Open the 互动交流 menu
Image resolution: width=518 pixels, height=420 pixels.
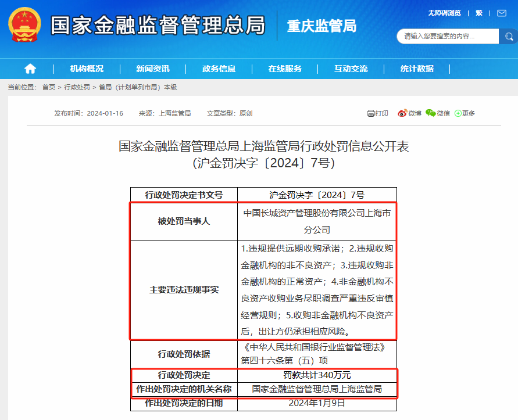point(351,69)
